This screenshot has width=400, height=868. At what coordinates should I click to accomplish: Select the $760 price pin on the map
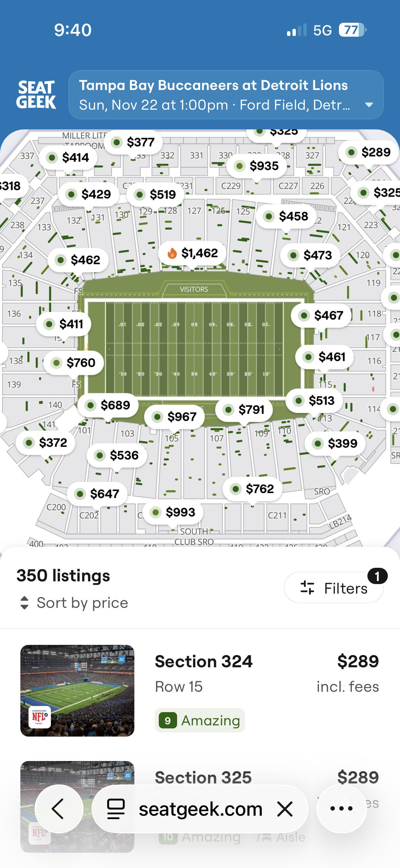74,363
